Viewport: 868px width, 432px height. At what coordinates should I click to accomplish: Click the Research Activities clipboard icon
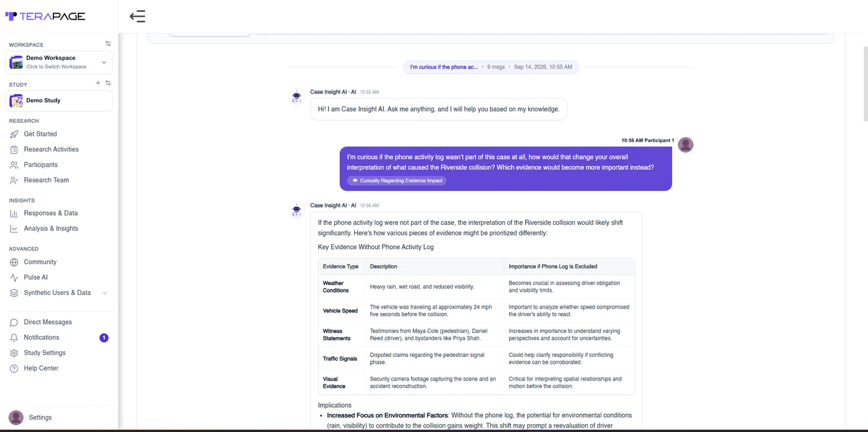point(14,149)
